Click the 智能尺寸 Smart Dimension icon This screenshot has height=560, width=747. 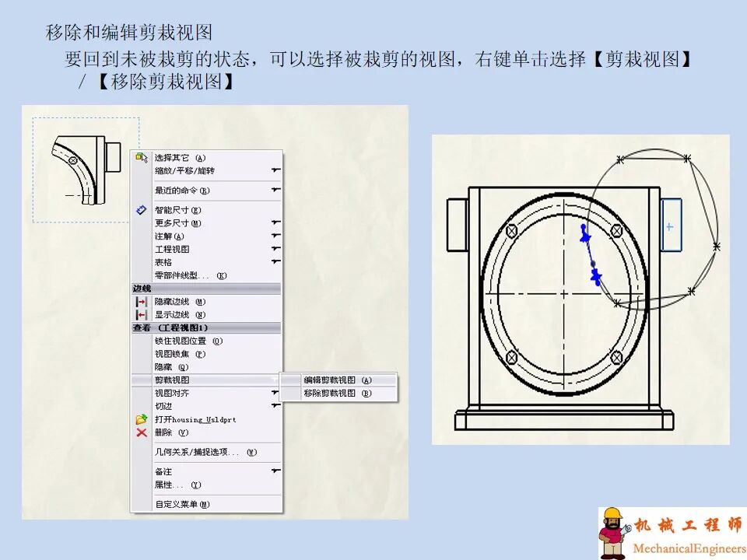[x=141, y=208]
